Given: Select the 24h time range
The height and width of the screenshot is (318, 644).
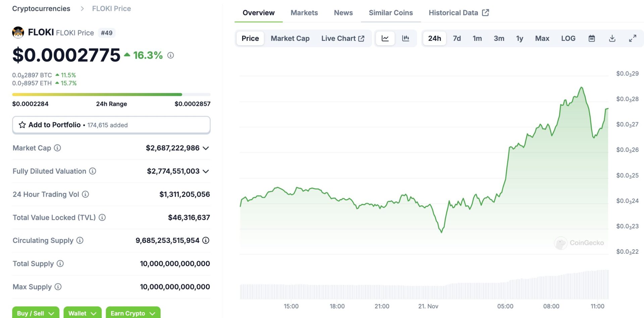Looking at the screenshot, I should (434, 39).
